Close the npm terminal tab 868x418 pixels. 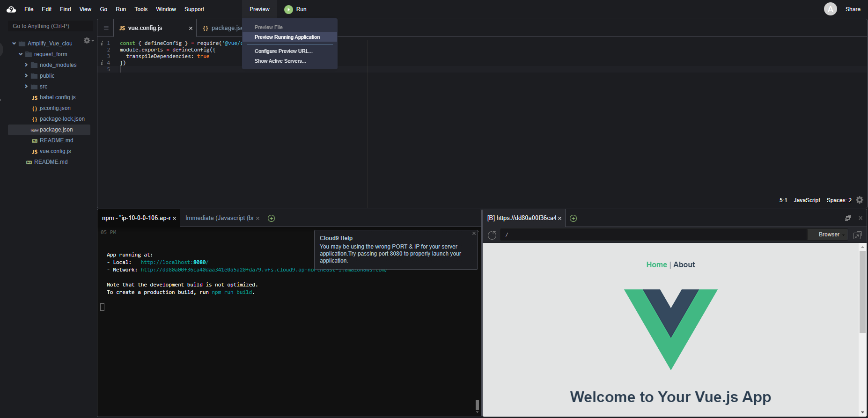click(174, 219)
